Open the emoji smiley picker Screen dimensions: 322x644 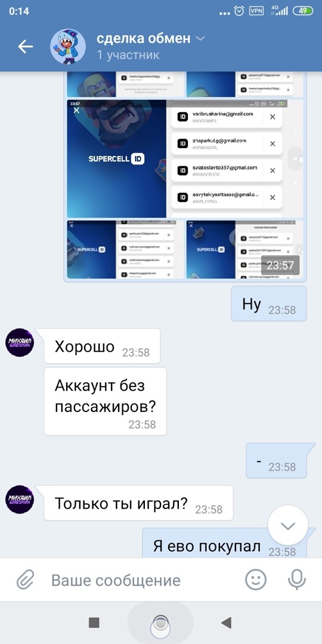[x=256, y=580]
